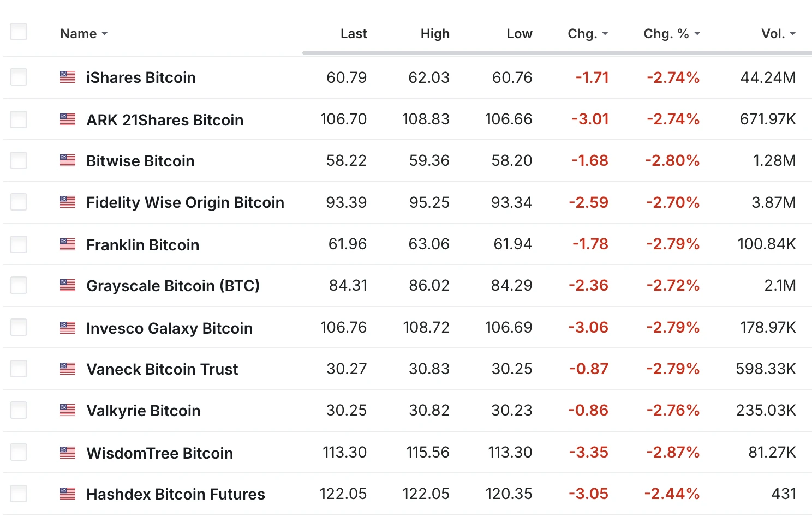Viewport: 812px width, 529px height.
Task: Click the flag icon beside Franklin Bitcoin
Action: tap(68, 244)
